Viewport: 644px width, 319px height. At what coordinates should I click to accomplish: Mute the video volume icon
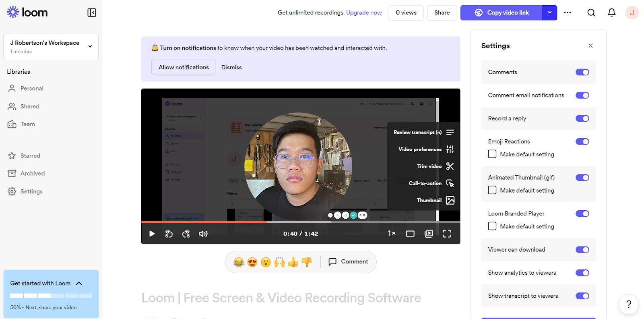203,234
